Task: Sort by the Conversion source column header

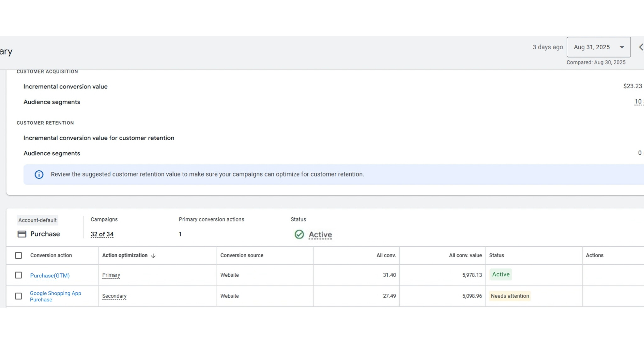Action: coord(241,255)
